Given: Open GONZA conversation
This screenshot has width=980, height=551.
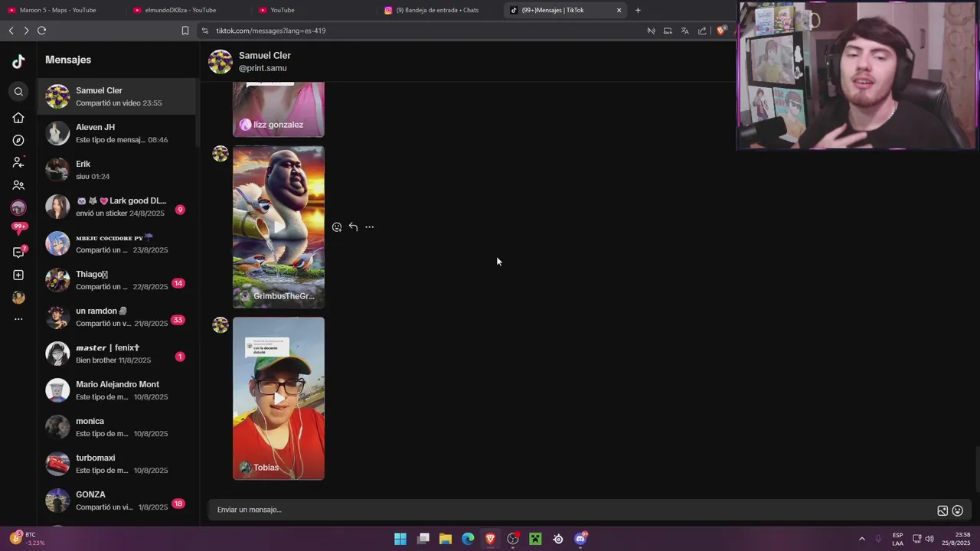Looking at the screenshot, I should tap(116, 500).
